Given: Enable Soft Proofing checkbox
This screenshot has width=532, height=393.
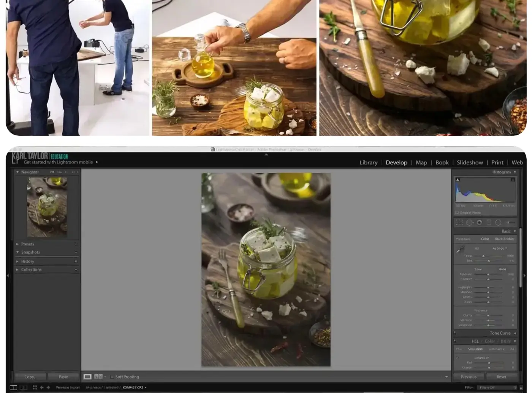Looking at the screenshot, I should coord(112,377).
